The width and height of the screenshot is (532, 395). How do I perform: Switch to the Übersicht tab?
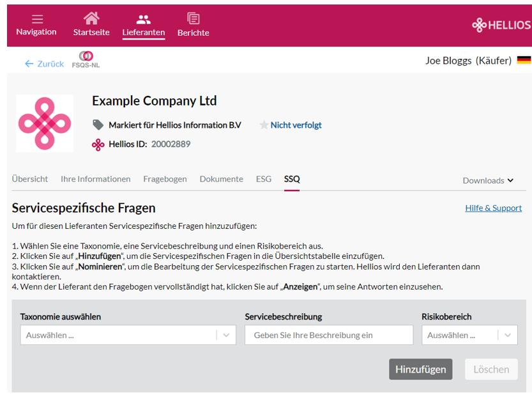click(x=30, y=179)
